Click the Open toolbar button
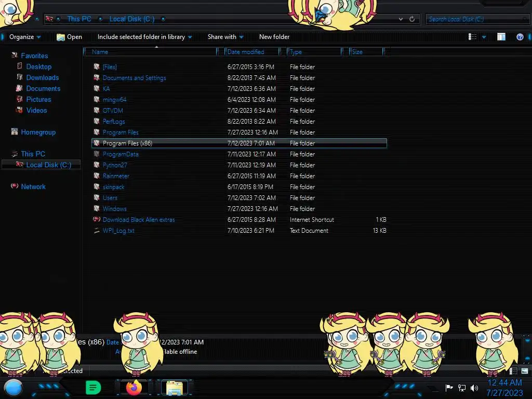Screen dimensions: 532x399 click(x=69, y=37)
